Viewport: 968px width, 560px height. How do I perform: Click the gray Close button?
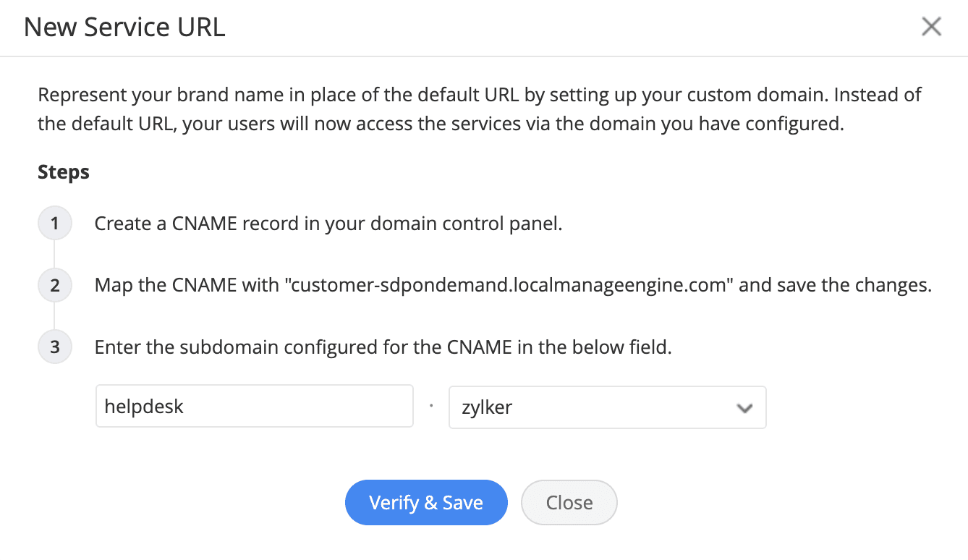tap(569, 503)
